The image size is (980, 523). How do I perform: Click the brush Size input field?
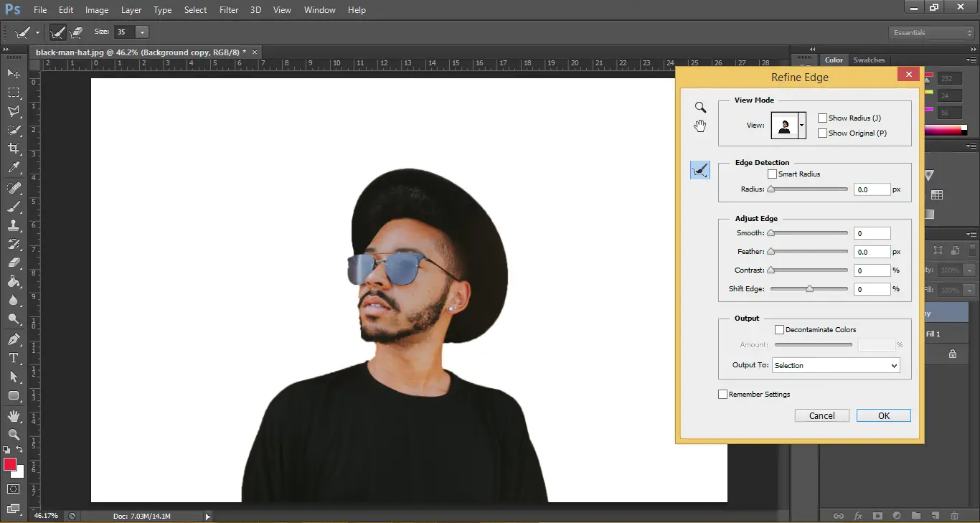(125, 32)
